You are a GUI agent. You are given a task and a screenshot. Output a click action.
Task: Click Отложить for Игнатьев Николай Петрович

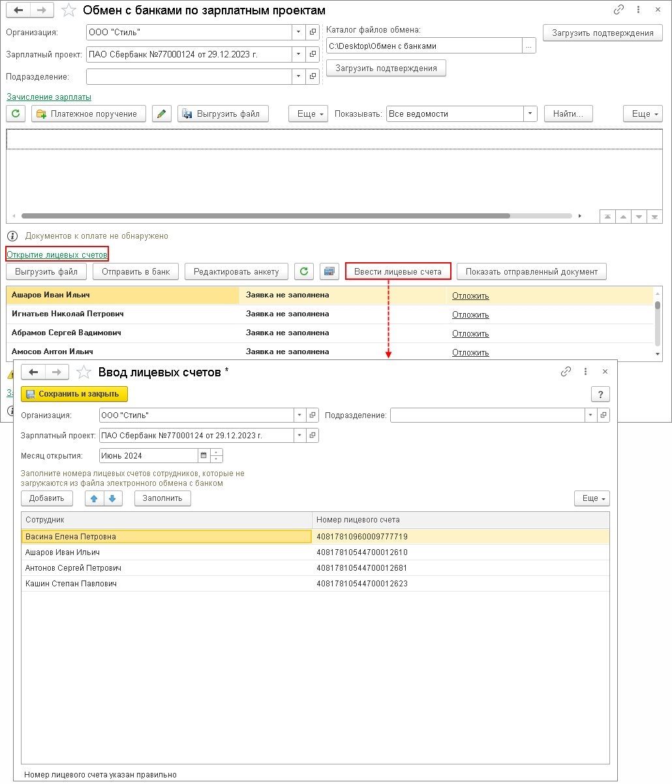pos(470,314)
